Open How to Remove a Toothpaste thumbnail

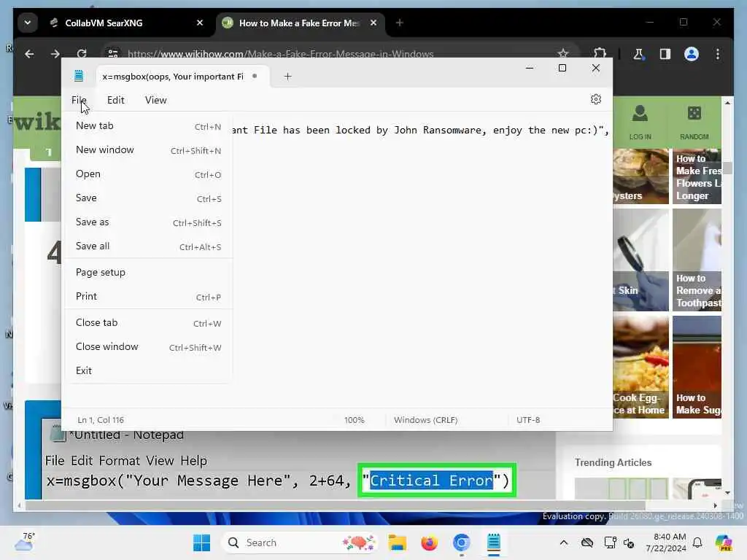tap(697, 260)
